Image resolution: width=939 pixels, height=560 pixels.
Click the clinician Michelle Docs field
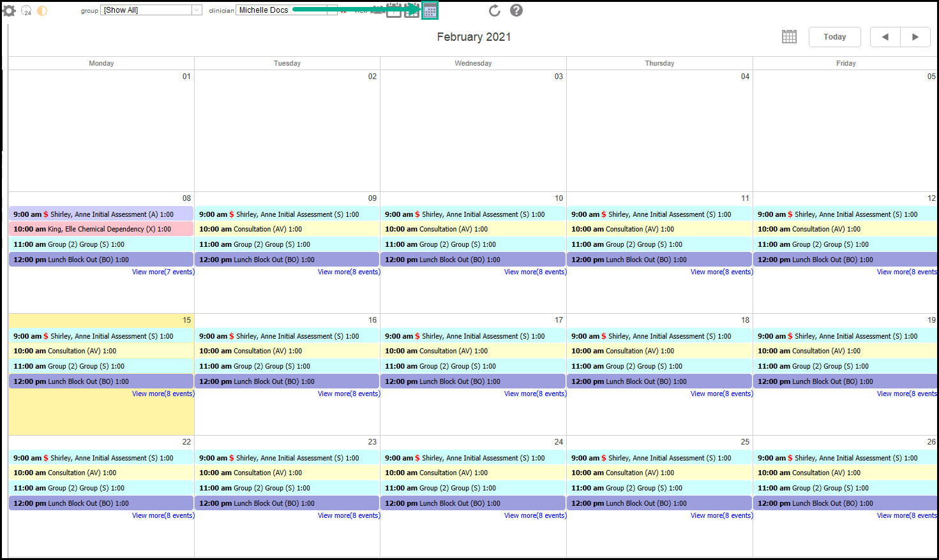[281, 10]
